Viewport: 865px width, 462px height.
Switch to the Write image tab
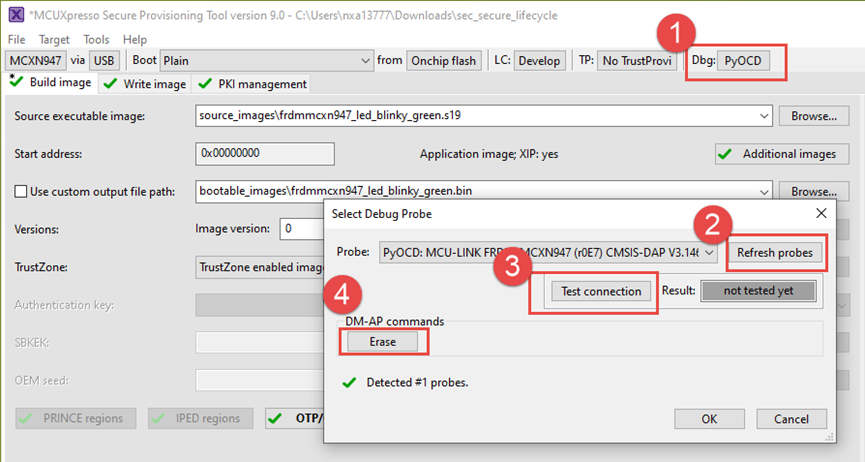point(146,84)
